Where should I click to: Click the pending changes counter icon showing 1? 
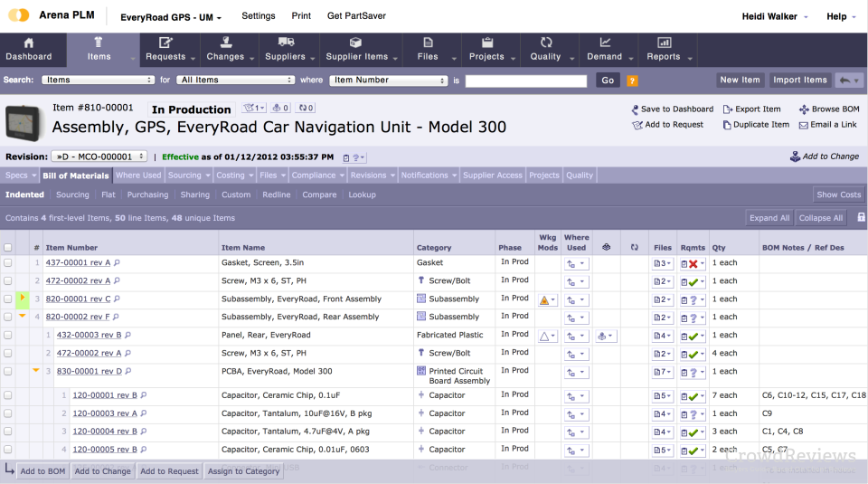tap(254, 108)
